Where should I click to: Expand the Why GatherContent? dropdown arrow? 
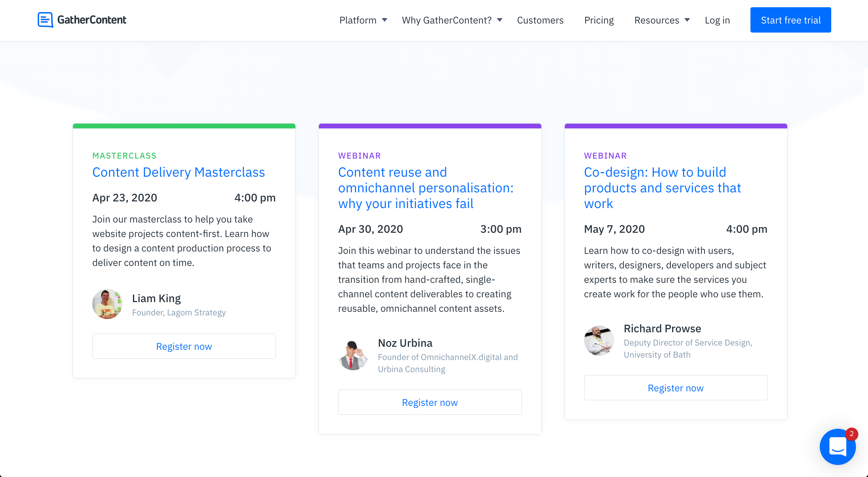click(500, 20)
